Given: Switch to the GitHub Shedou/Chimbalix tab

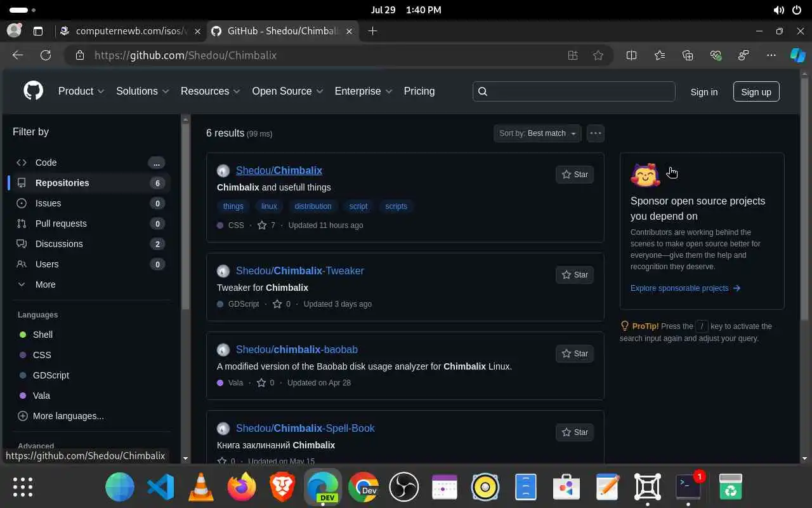Looking at the screenshot, I should click(x=282, y=31).
